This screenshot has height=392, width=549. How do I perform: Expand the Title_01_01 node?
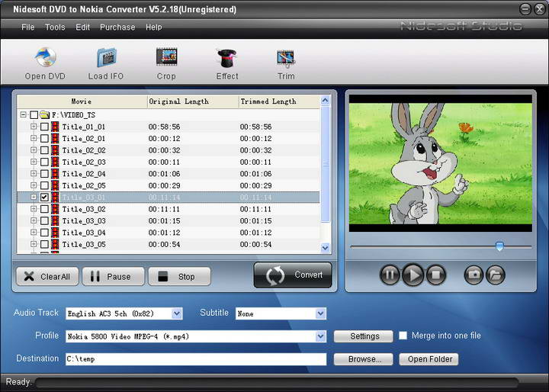click(x=34, y=127)
